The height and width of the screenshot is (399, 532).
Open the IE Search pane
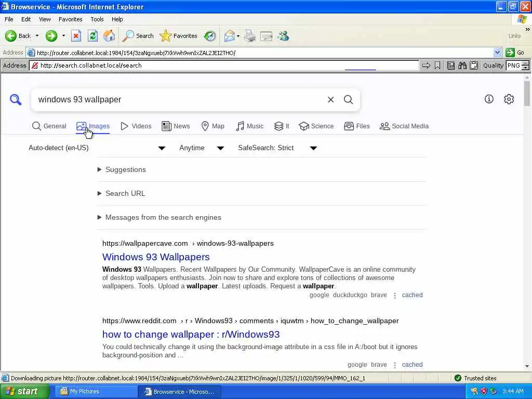pyautogui.click(x=138, y=36)
